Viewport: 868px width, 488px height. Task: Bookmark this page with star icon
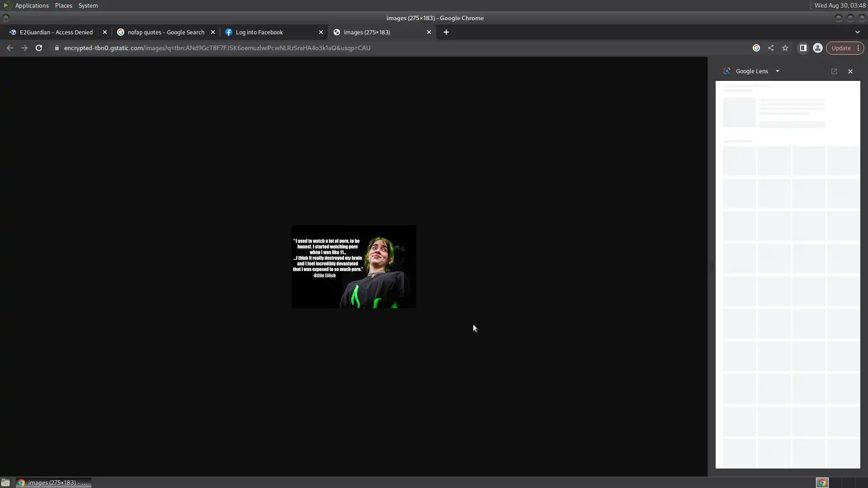pos(785,48)
